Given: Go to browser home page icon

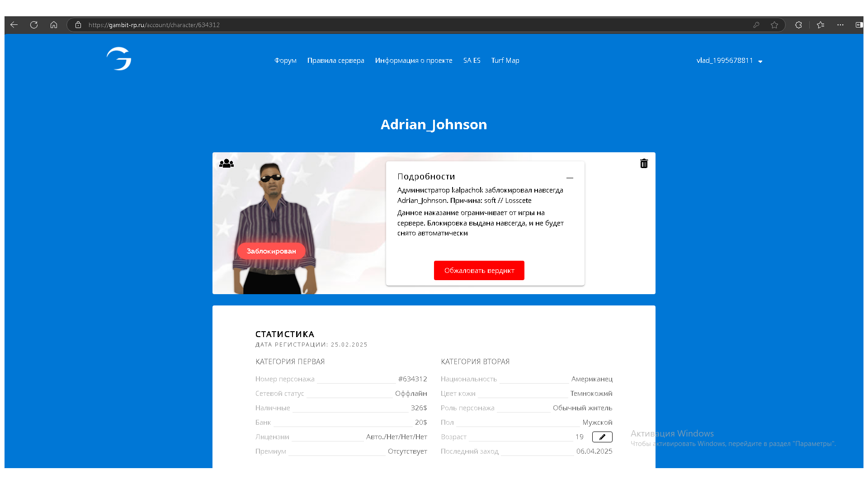Looking at the screenshot, I should [54, 25].
